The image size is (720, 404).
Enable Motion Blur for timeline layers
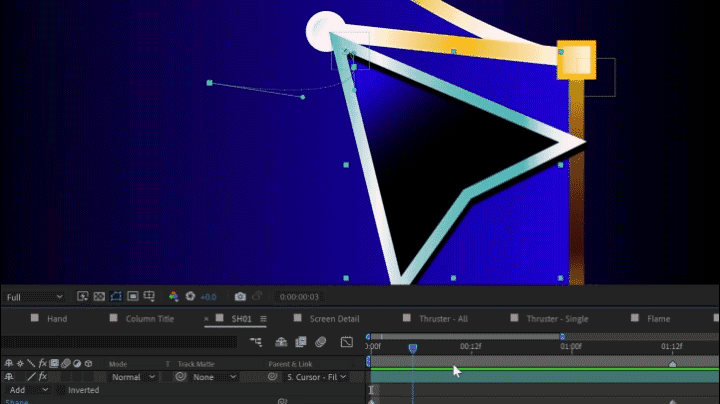coord(320,342)
